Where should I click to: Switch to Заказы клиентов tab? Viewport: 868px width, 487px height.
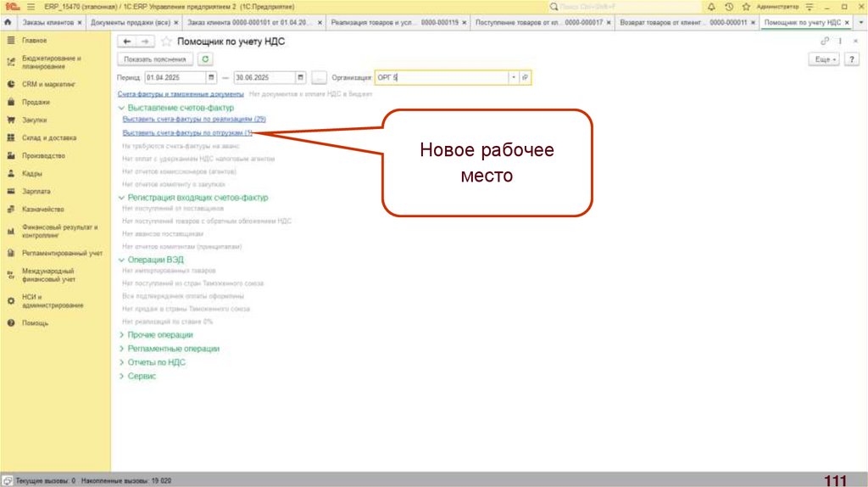(47, 22)
